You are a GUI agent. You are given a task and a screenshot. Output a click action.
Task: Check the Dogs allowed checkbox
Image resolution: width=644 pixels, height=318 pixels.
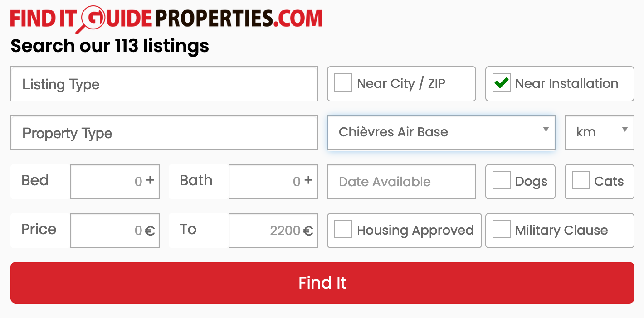501,181
